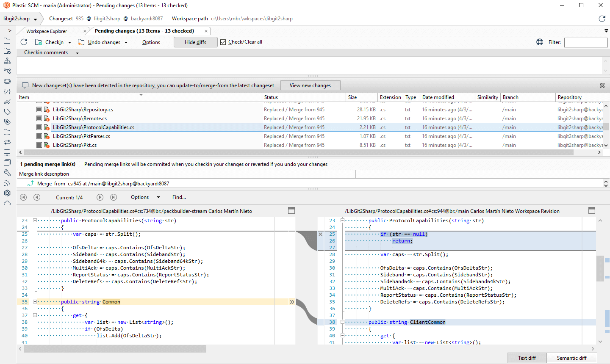Open Changesets oval icon in sidebar

tap(7, 81)
